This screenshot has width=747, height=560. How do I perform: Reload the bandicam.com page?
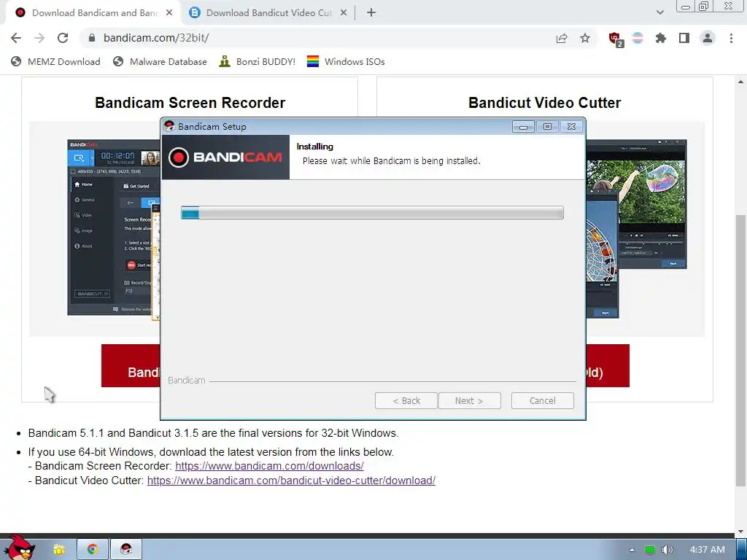[x=63, y=38]
